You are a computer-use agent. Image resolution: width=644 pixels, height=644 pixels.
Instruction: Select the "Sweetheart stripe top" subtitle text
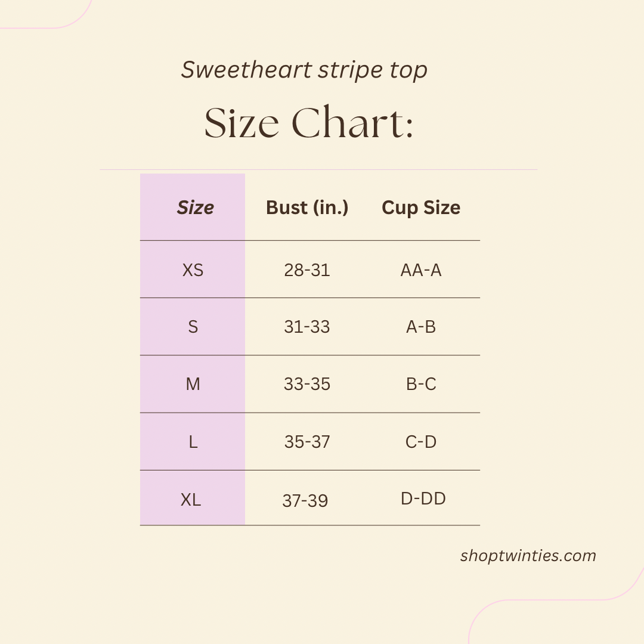[x=304, y=70]
